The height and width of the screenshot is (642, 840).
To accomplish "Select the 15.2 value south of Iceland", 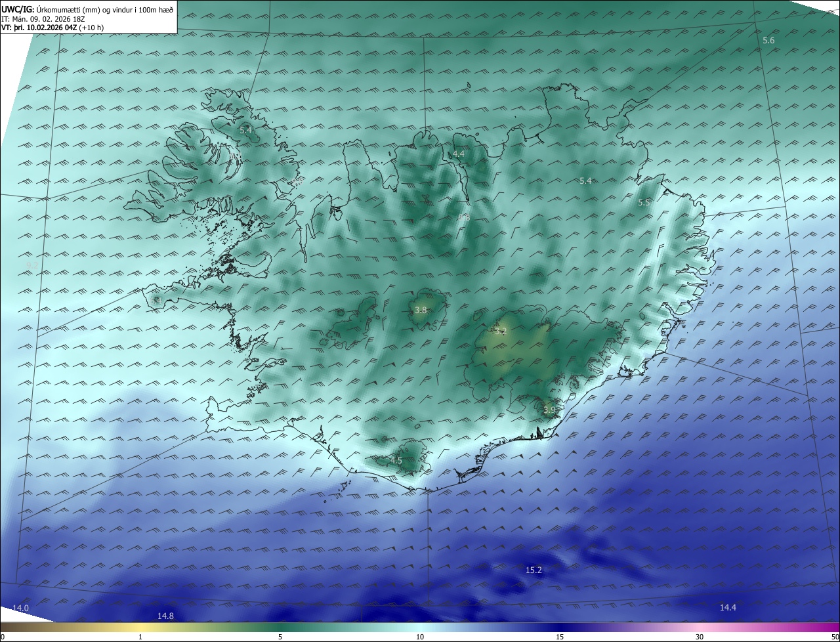I will tap(534, 570).
